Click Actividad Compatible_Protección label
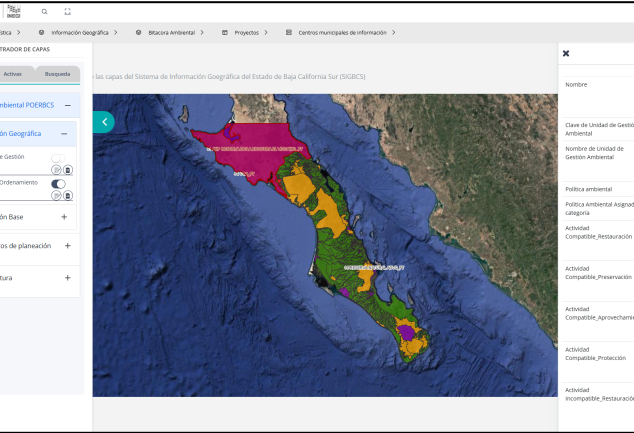 pos(596,354)
